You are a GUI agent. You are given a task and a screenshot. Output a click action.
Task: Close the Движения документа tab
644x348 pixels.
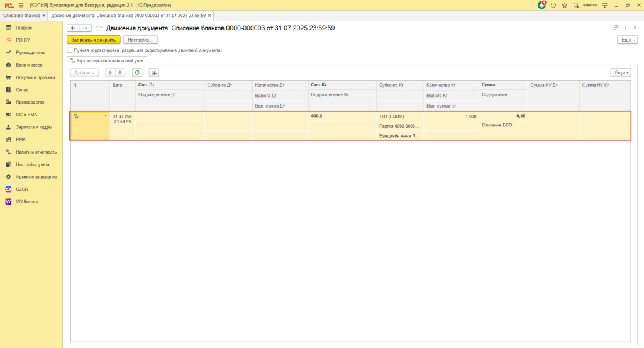click(x=209, y=16)
